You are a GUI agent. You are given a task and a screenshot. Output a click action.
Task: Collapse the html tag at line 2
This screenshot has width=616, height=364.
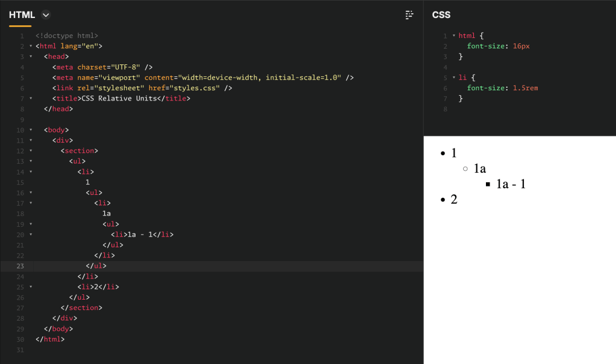point(31,46)
